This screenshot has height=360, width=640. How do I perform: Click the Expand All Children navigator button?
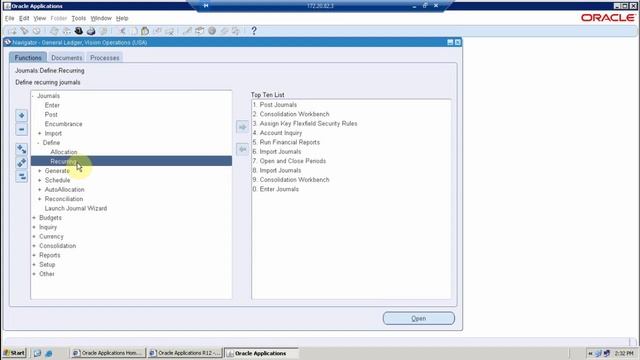pyautogui.click(x=22, y=149)
